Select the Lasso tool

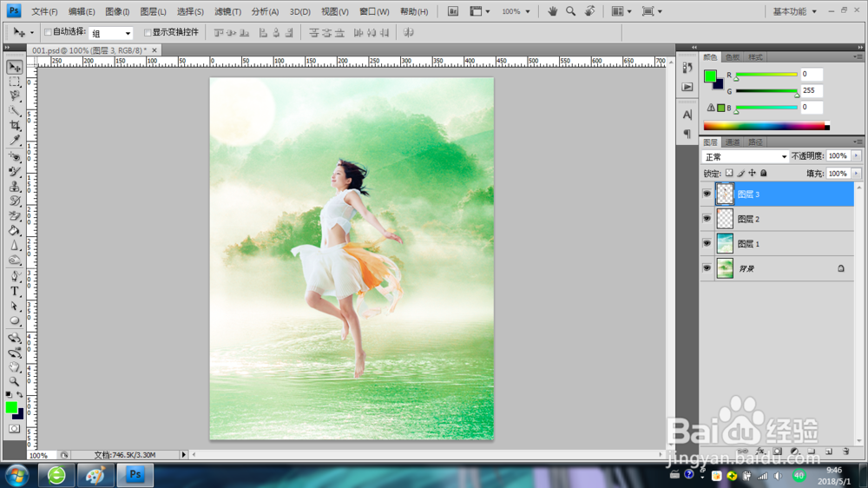pos(15,96)
